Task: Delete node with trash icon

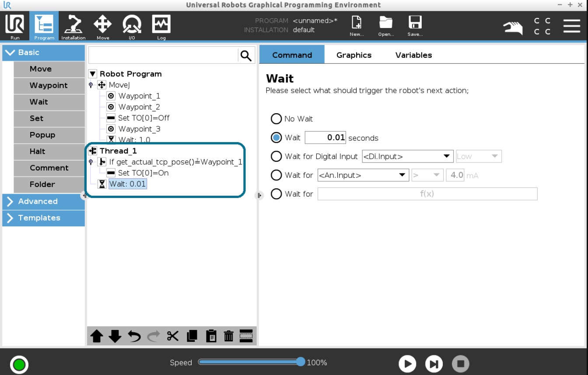Action: [x=228, y=336]
